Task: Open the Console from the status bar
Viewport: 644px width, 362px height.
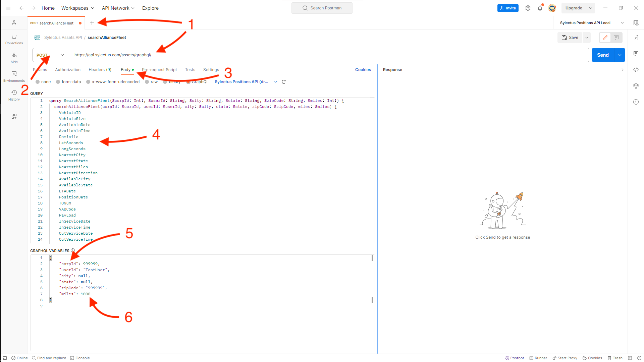Action: pos(80,358)
